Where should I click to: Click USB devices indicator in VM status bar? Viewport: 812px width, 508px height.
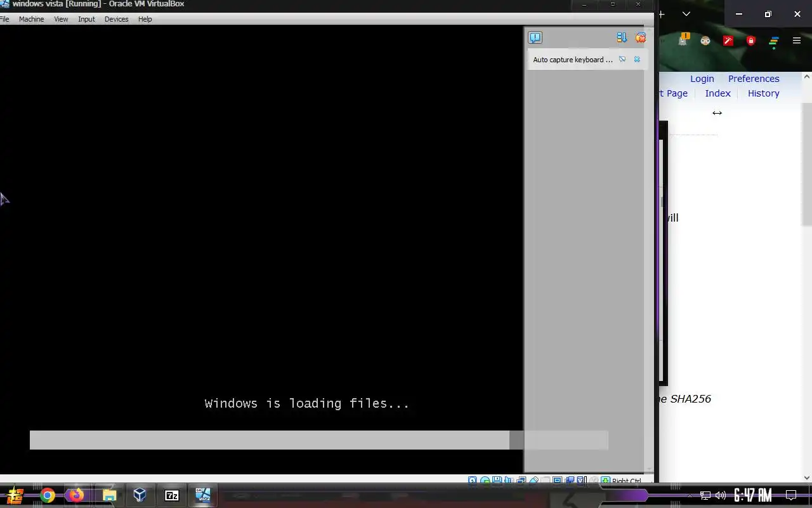click(534, 481)
